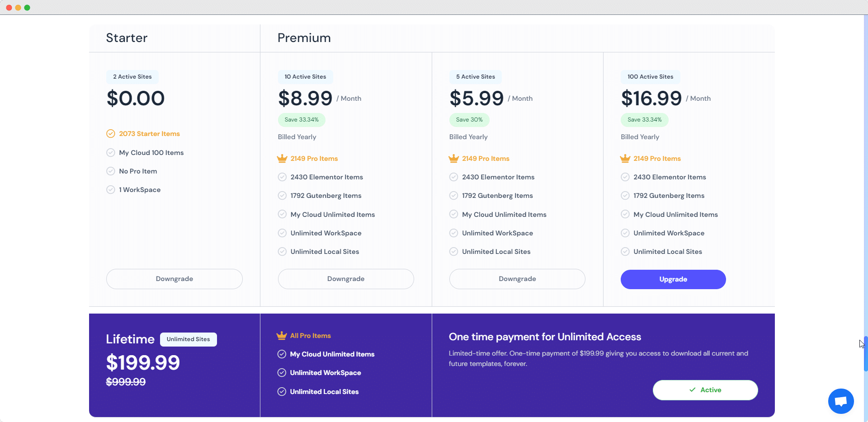Downgrade to the $8.99 monthly plan

pyautogui.click(x=346, y=279)
